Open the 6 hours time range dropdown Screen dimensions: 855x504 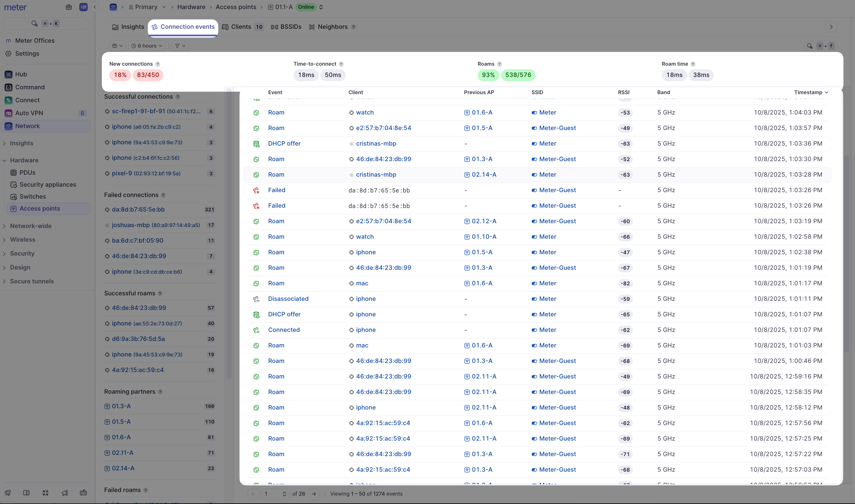pos(147,46)
